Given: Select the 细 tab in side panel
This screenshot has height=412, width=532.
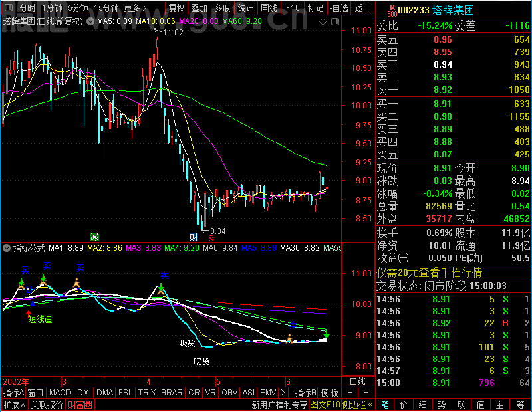Looking at the screenshot, I should tap(422, 405).
